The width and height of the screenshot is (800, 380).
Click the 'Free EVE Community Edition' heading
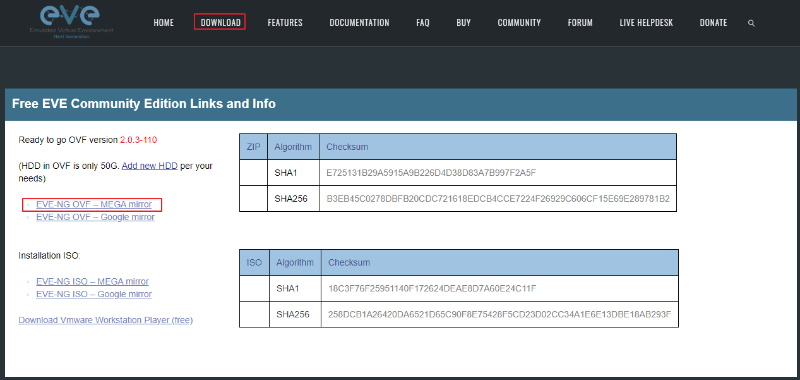(143, 104)
